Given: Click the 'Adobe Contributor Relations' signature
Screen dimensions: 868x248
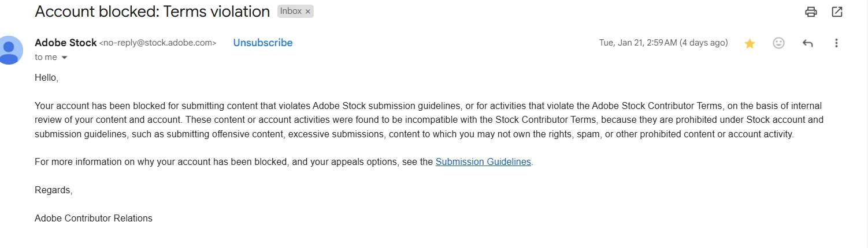Looking at the screenshot, I should click(x=94, y=218).
